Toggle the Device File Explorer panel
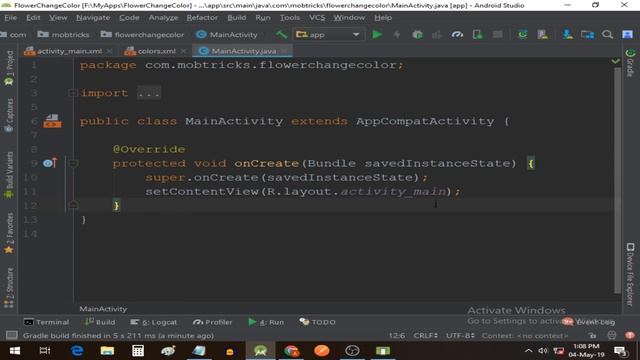The width and height of the screenshot is (640, 360). point(631,274)
